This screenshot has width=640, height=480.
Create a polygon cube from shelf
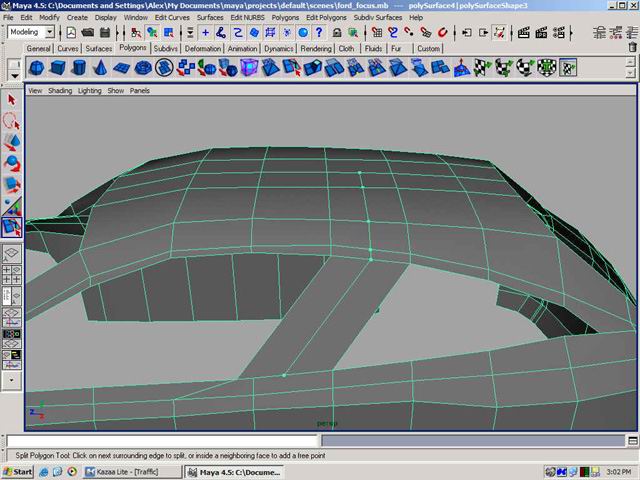pos(59,68)
